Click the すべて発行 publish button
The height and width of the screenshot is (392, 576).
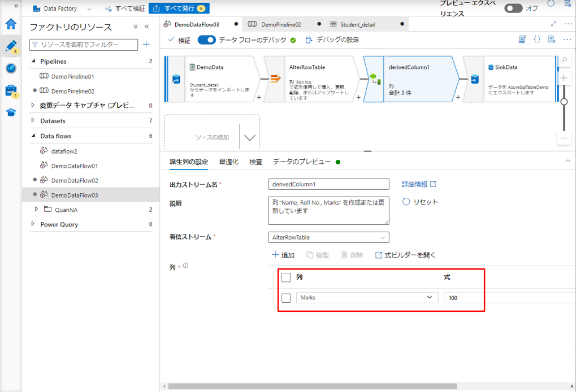179,8
